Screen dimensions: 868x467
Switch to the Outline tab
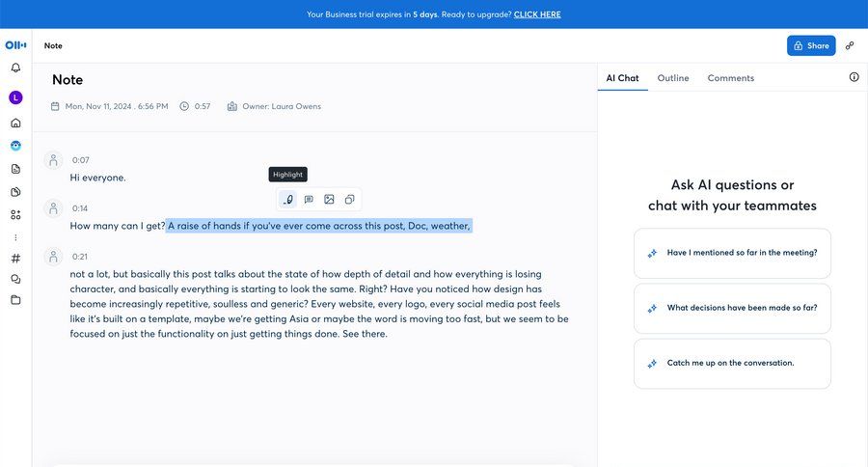(673, 78)
